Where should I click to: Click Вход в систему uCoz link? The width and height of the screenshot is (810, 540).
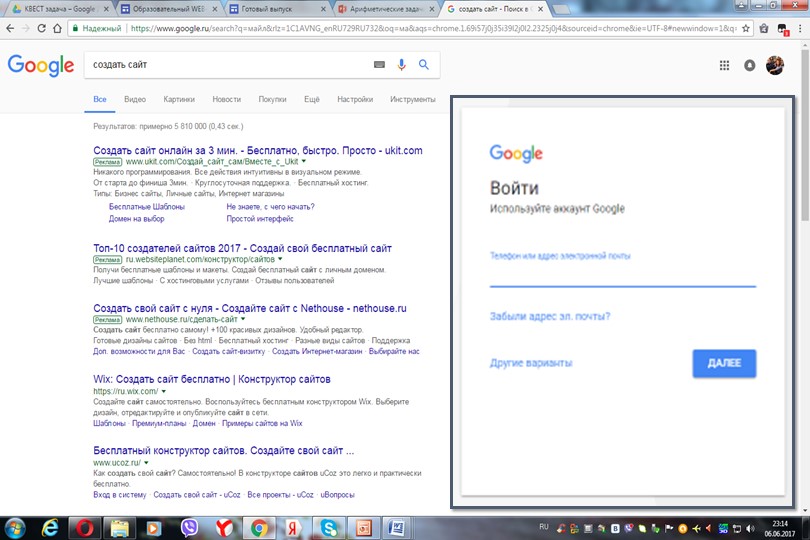point(120,495)
